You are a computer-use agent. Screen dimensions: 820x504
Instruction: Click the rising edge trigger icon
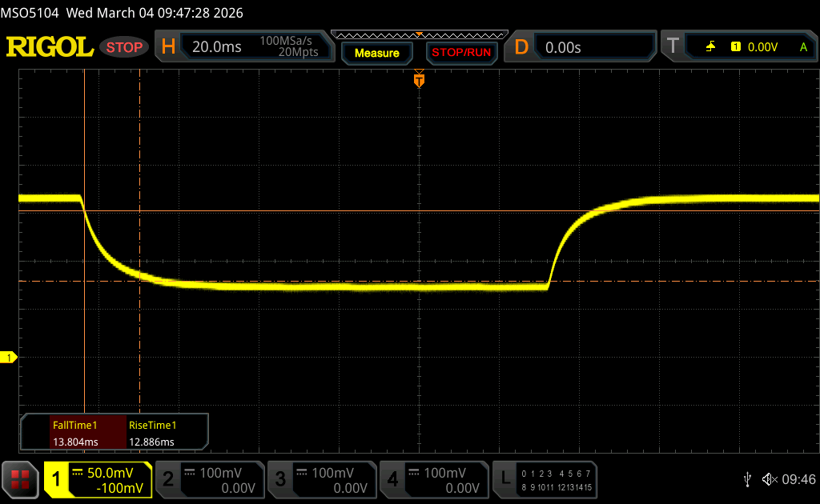[710, 47]
